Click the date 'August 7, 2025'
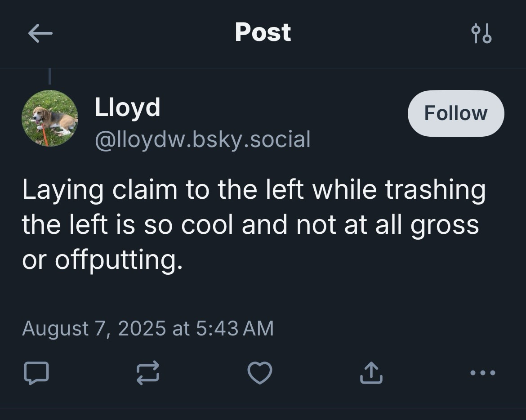Screen dimensions: 526x420 pos(94,328)
